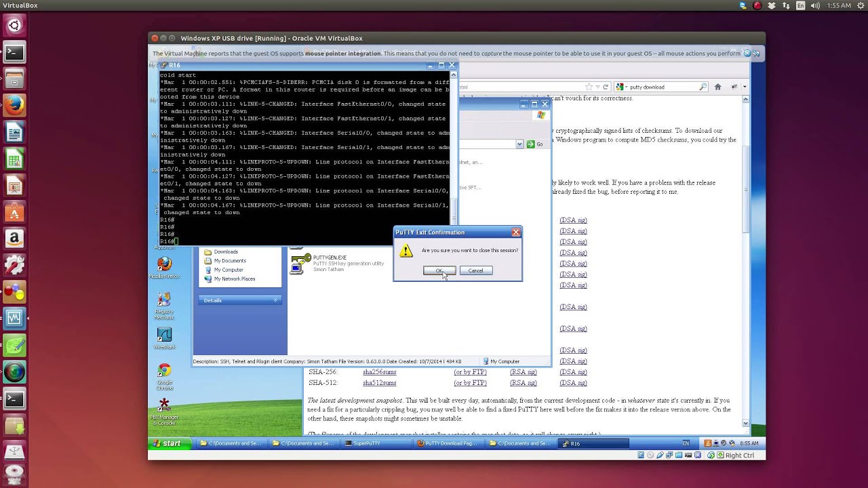Click Cancel in PuTTY Exit Confirmation

(x=475, y=270)
